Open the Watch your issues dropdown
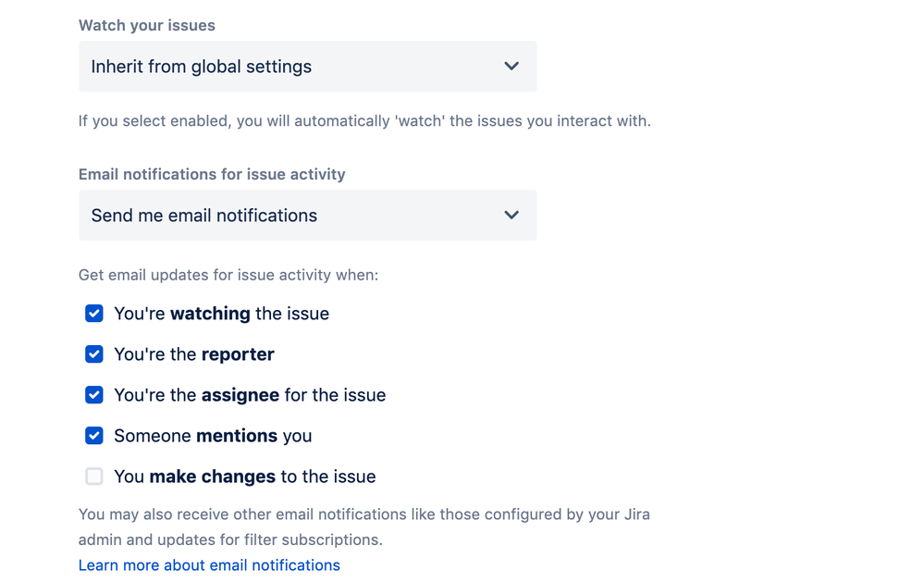 pyautogui.click(x=308, y=66)
